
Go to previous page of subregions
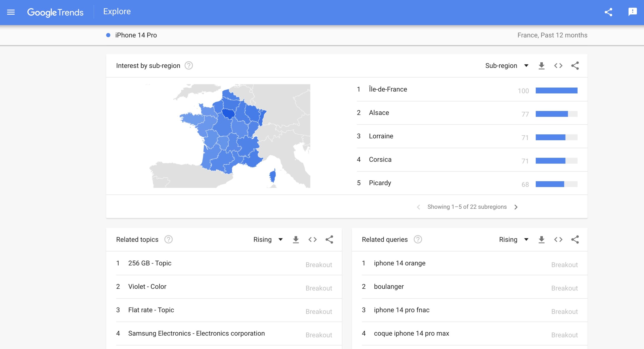tap(418, 207)
